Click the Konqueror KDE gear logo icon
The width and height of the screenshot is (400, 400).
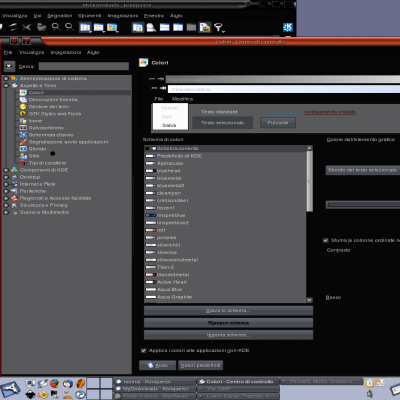pyautogui.click(x=288, y=27)
